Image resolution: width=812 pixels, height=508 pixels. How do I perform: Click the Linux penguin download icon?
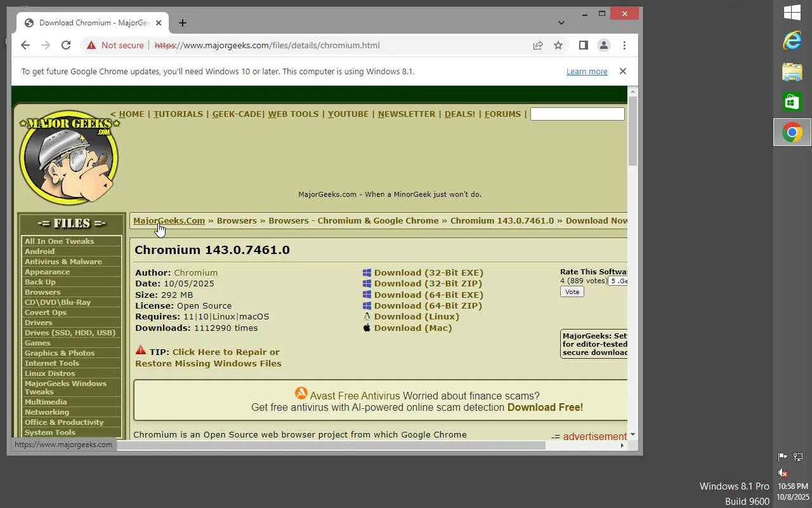[367, 317]
